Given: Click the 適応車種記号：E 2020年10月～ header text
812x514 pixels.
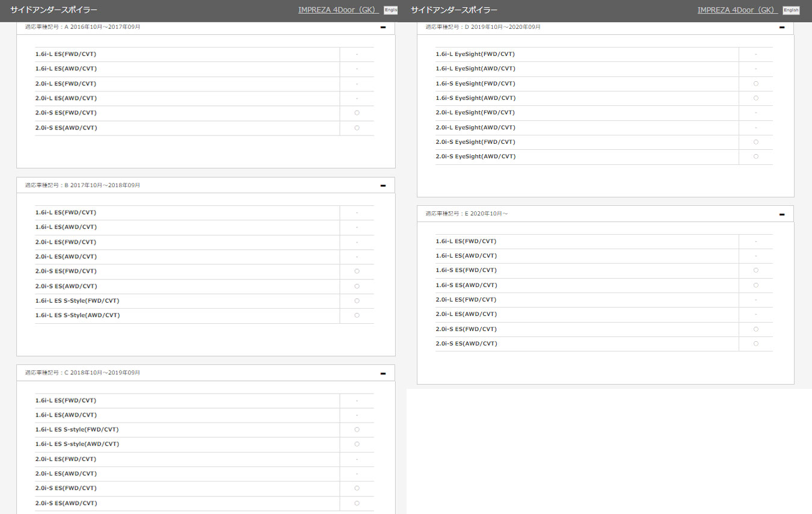Looking at the screenshot, I should [467, 214].
